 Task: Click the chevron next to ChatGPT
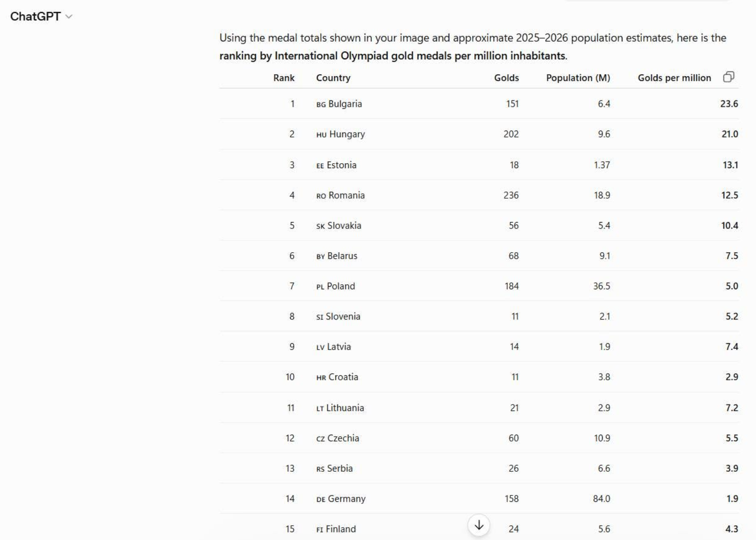click(69, 17)
